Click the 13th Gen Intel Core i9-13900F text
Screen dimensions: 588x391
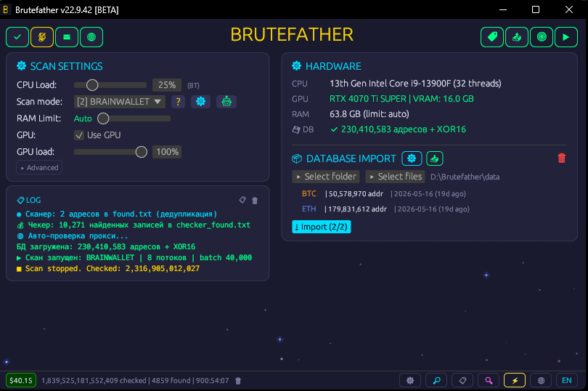point(415,84)
